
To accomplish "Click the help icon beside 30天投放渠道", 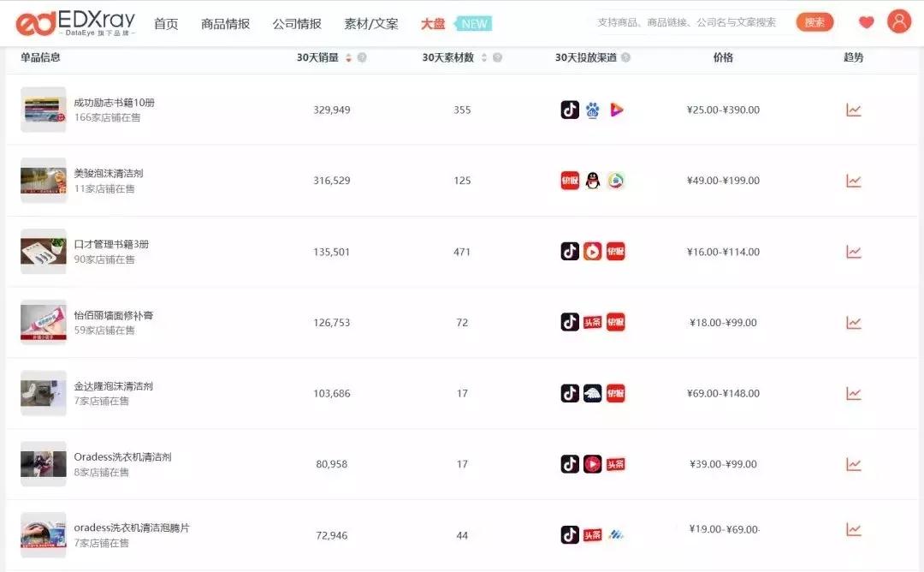I will 625,57.
